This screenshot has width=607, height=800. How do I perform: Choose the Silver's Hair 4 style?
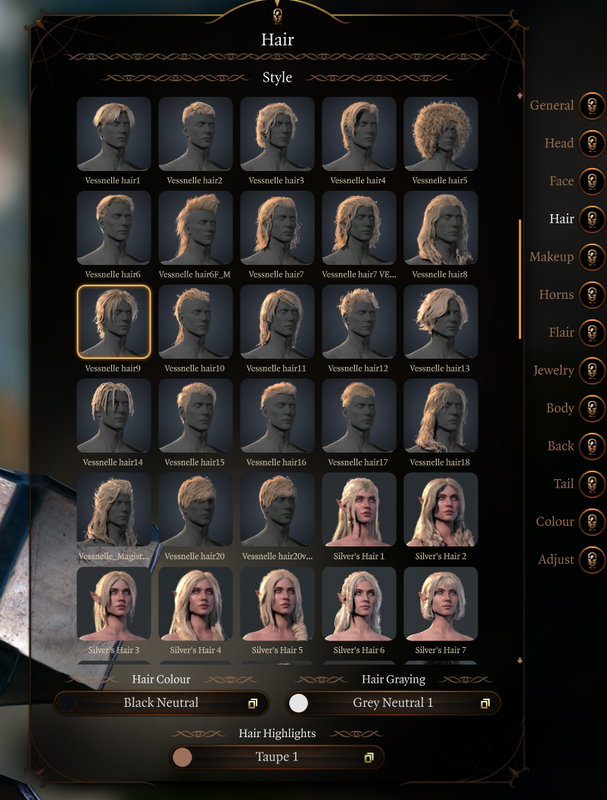195,604
